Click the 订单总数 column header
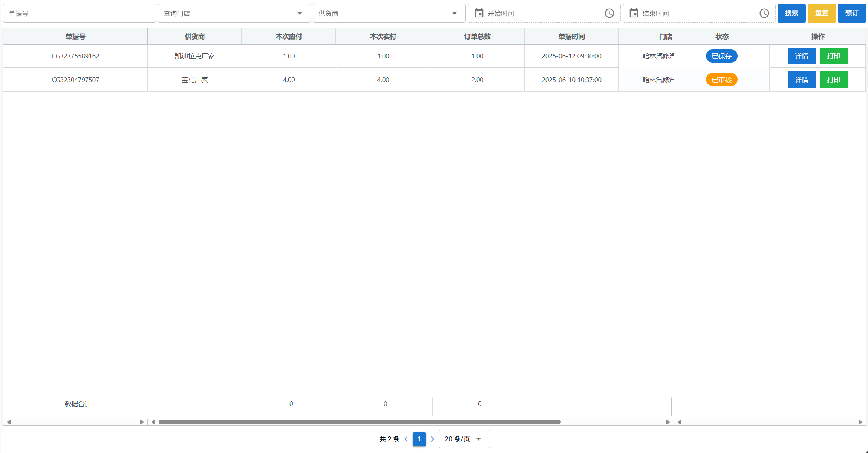Viewport: 868px width, 453px height. (477, 37)
